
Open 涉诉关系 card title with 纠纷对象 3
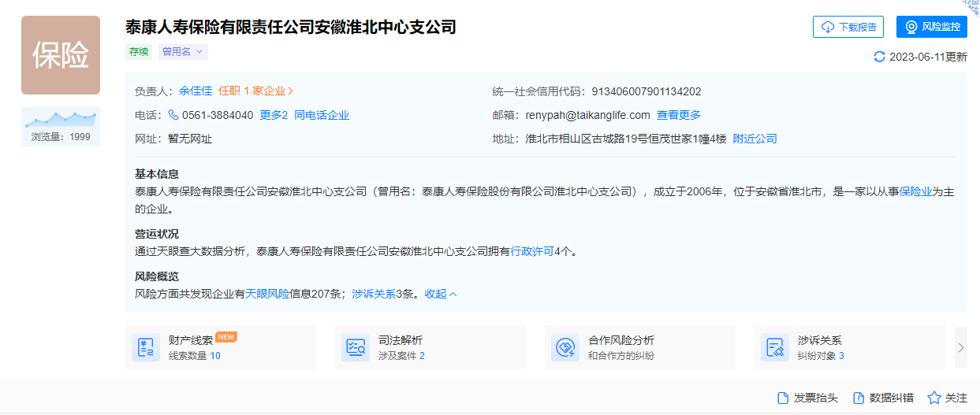point(820,340)
